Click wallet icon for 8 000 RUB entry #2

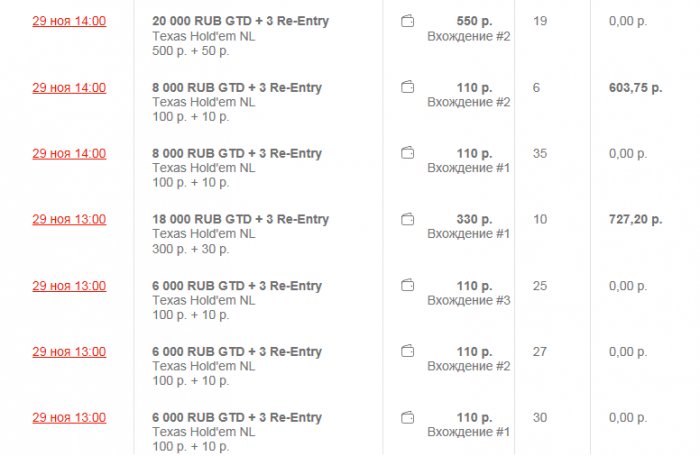[407, 87]
